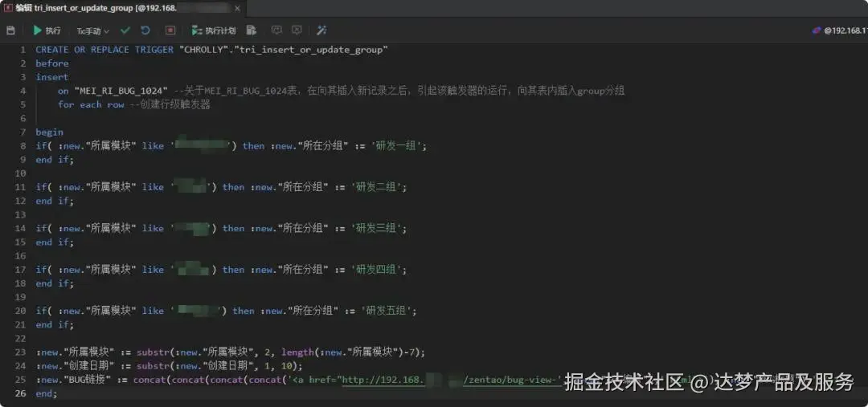This screenshot has height=407, width=868.
Task: Click the "MEI_RI_BUG_1024" table name string
Action: (121, 91)
